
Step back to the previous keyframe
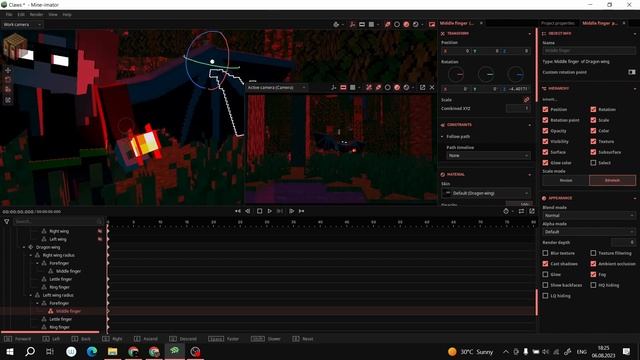pyautogui.click(x=248, y=211)
